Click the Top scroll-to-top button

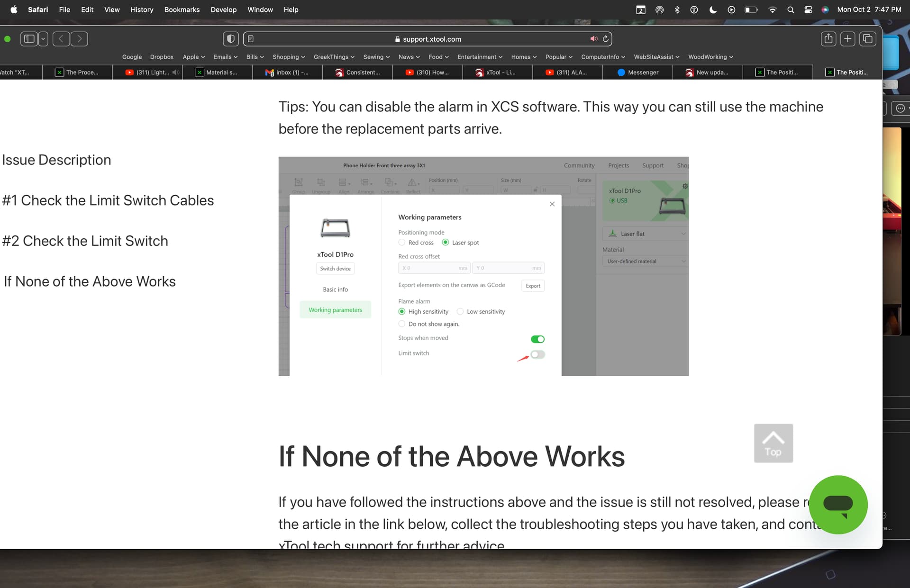click(x=773, y=443)
